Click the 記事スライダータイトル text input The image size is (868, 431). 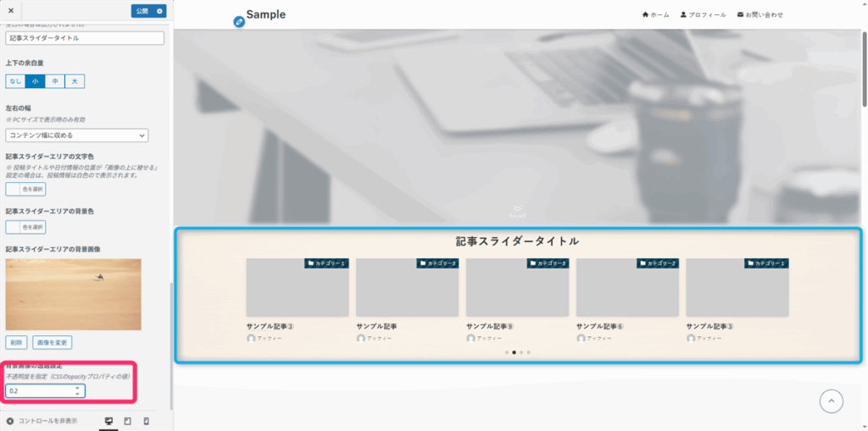pyautogui.click(x=85, y=38)
